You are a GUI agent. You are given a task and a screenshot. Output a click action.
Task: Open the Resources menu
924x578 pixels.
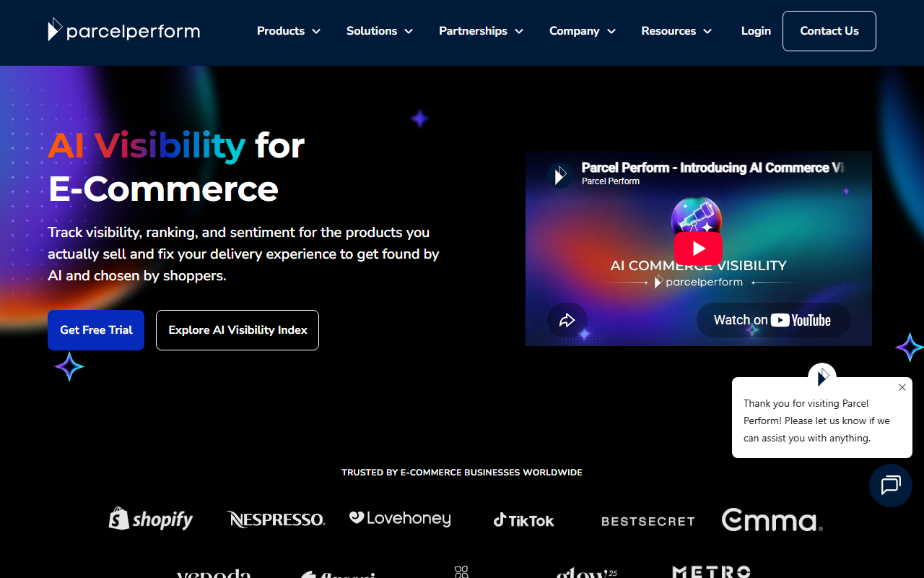pos(668,31)
